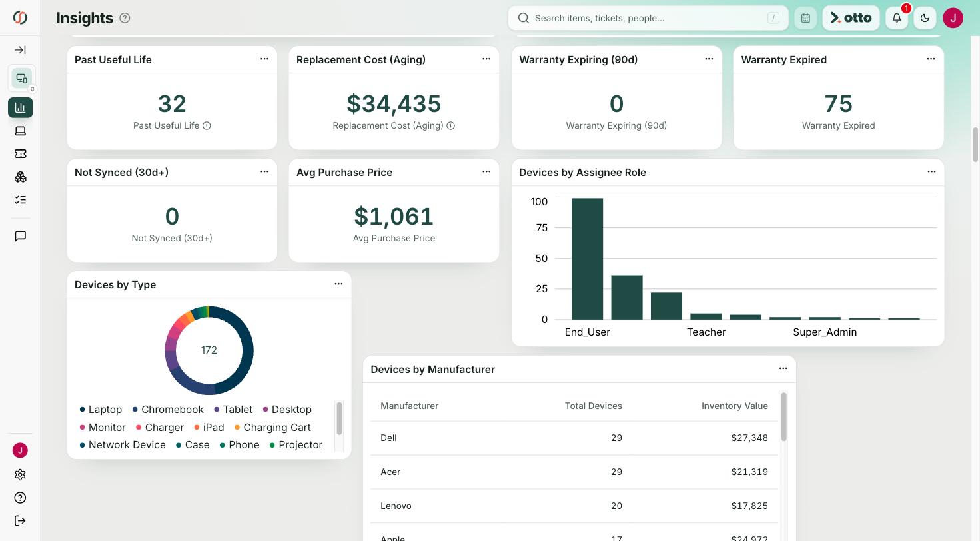Open the chat bubble sidebar icon
This screenshot has height=541, width=980.
tap(20, 236)
